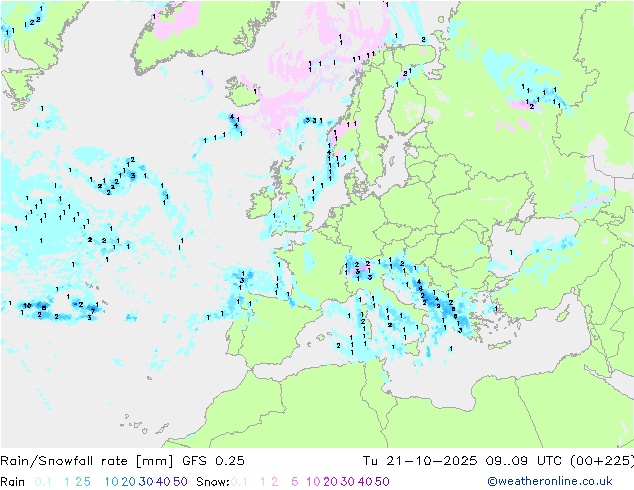Select the Snow legend value 40

click(x=365, y=482)
